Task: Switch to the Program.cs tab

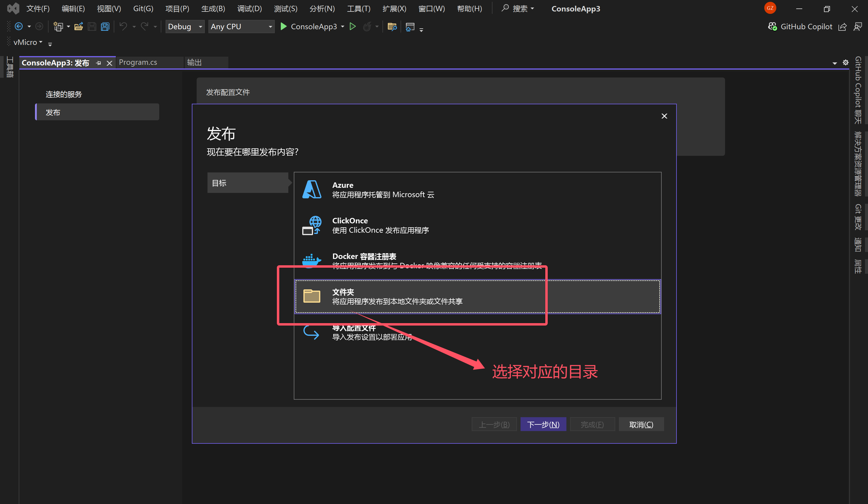Action: click(x=138, y=62)
